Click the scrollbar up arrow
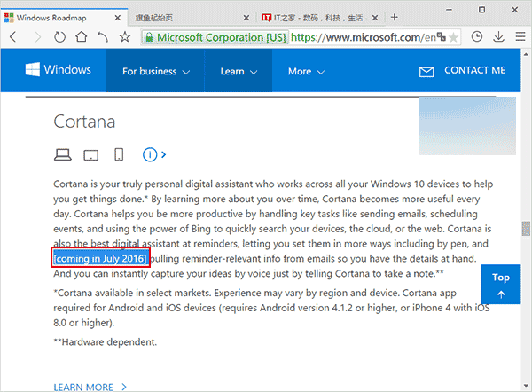Viewport: 532px width, 392px height. [526, 54]
